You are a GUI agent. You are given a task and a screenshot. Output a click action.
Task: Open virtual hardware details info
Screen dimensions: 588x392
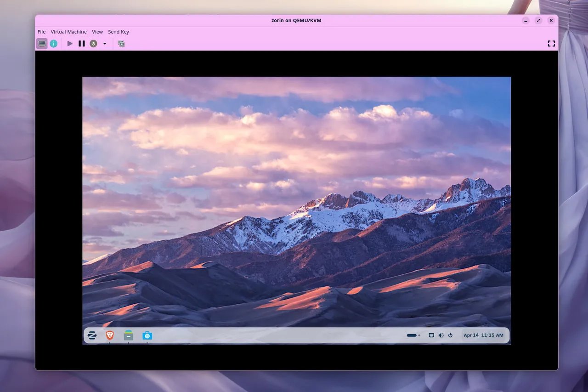tap(54, 44)
